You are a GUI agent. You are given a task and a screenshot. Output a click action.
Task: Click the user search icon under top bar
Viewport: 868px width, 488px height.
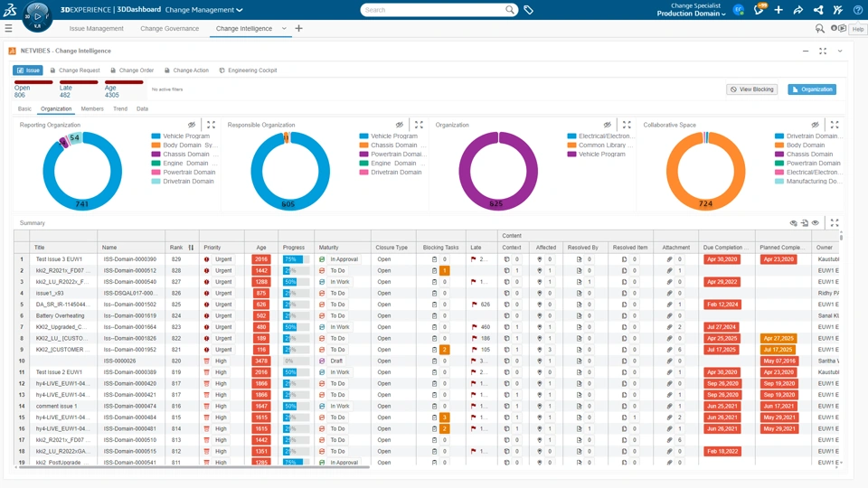click(x=820, y=29)
